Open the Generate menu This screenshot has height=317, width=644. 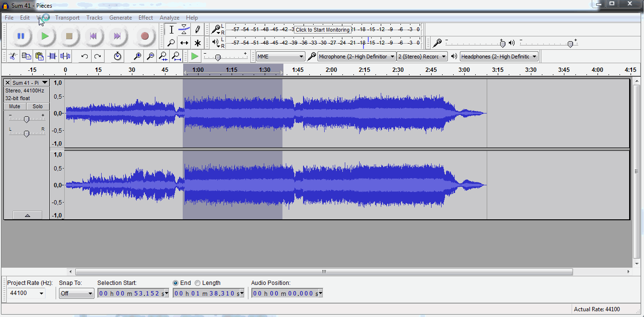point(121,18)
